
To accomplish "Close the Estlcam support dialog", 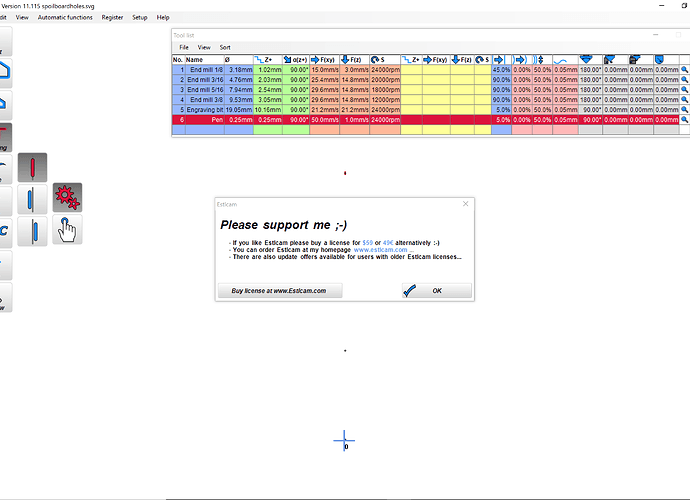I will click(x=466, y=204).
